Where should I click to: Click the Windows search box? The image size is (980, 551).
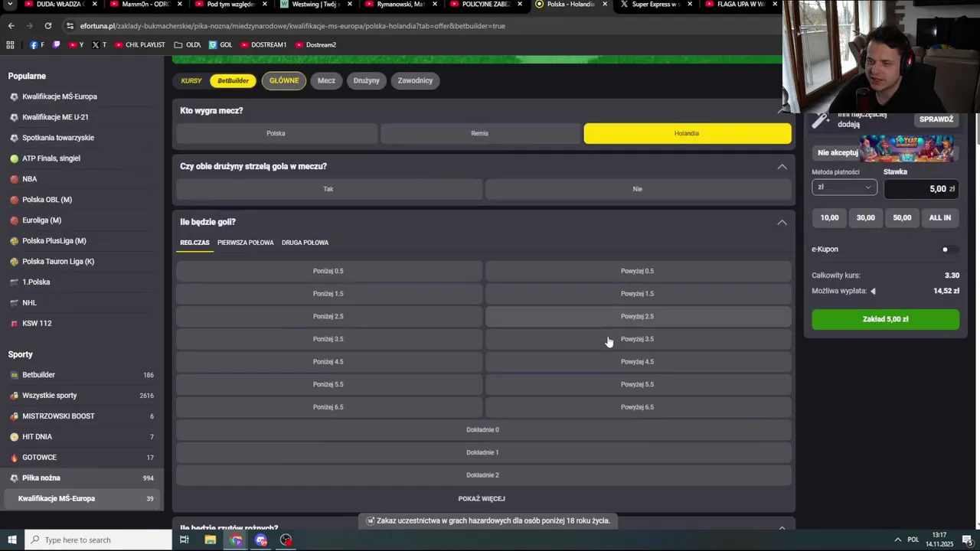click(x=97, y=540)
